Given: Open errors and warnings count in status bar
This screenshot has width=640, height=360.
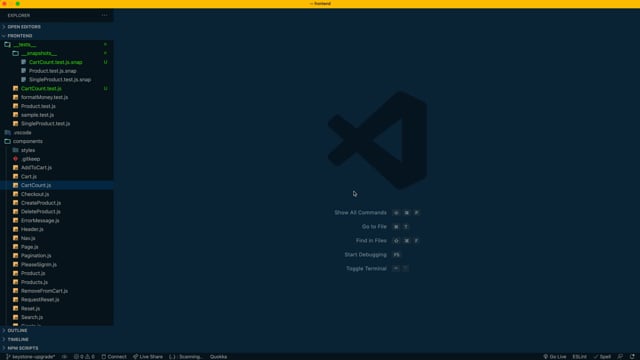Looking at the screenshot, I should coord(84,357).
